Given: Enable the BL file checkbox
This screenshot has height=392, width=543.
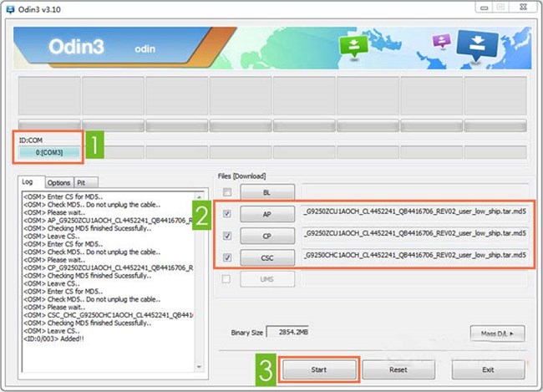Looking at the screenshot, I should pyautogui.click(x=228, y=191).
